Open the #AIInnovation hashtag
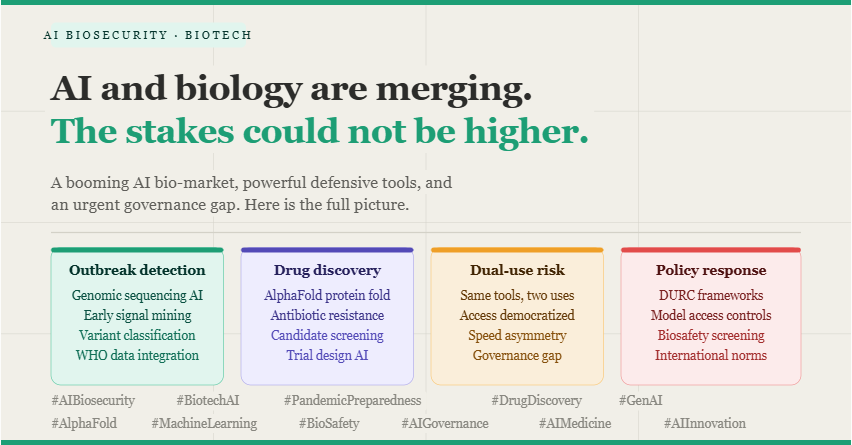852x445 pixels. [704, 423]
